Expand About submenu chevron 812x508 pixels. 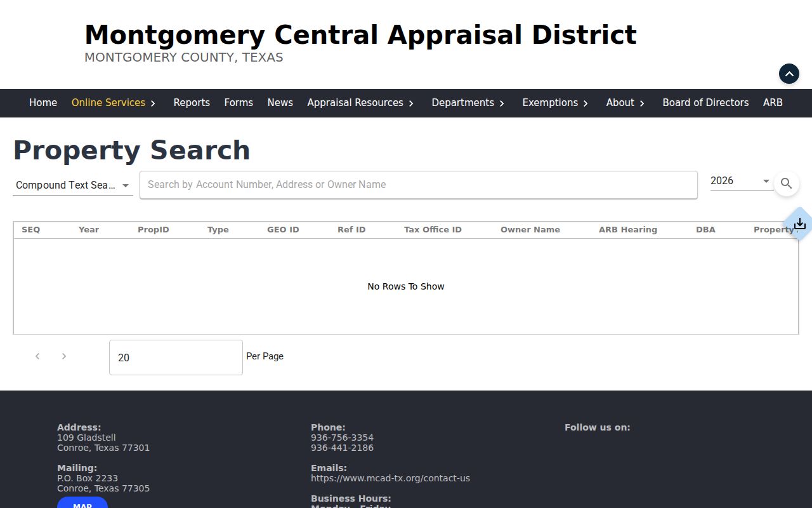pos(642,103)
